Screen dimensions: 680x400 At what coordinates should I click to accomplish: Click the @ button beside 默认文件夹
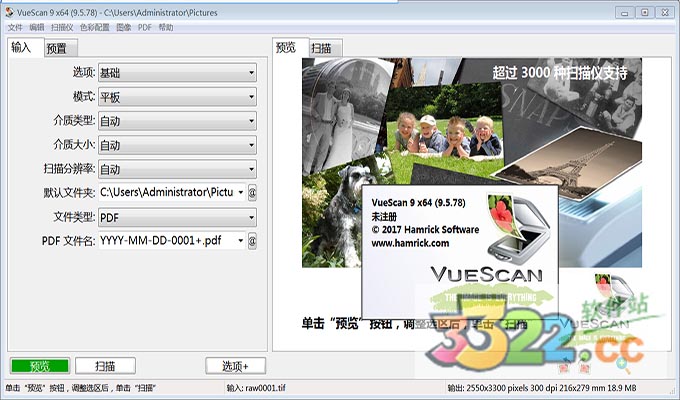pyautogui.click(x=252, y=192)
